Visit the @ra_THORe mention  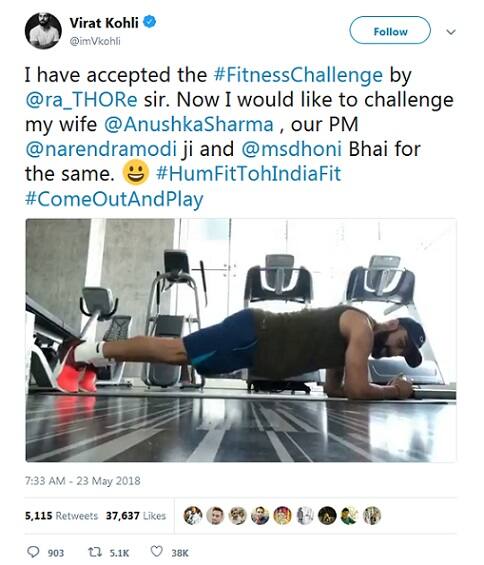pos(81,100)
